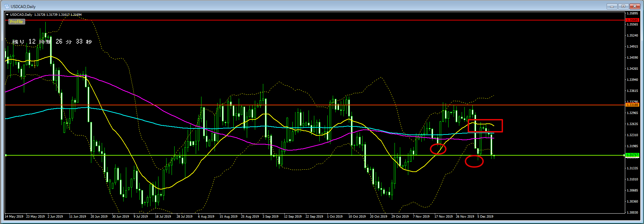Click the 25 Aug 2019 date label
The height and width of the screenshot is (224, 644).
click(250, 217)
